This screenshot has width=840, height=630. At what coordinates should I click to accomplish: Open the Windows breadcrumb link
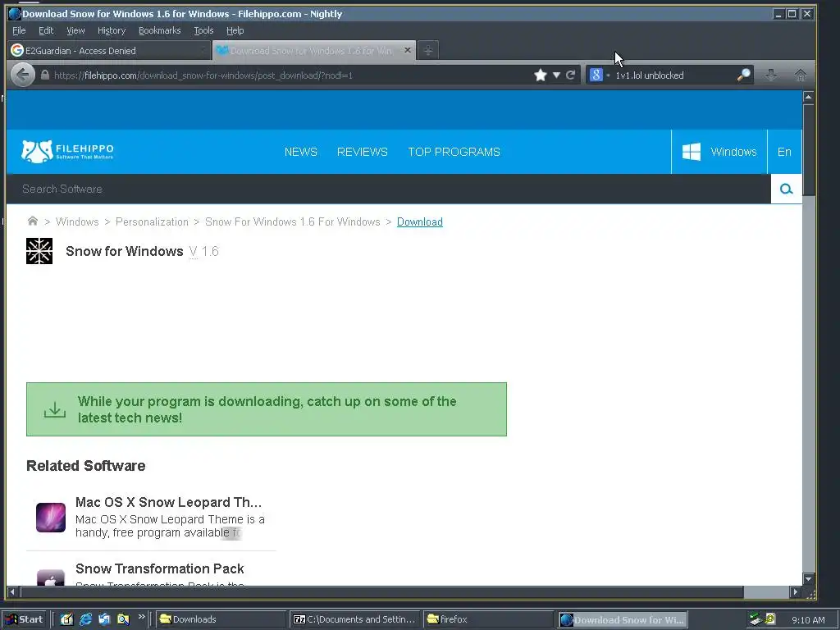coord(77,221)
